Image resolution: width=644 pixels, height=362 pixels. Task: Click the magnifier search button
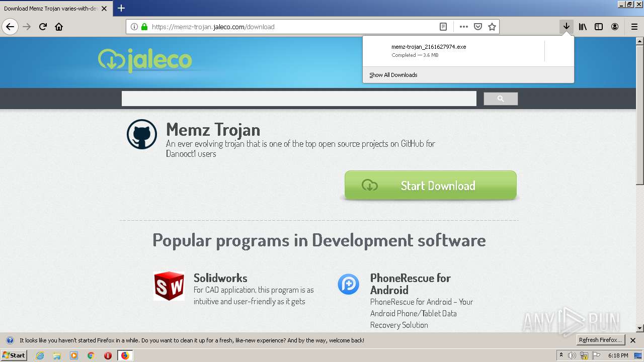[x=501, y=99]
